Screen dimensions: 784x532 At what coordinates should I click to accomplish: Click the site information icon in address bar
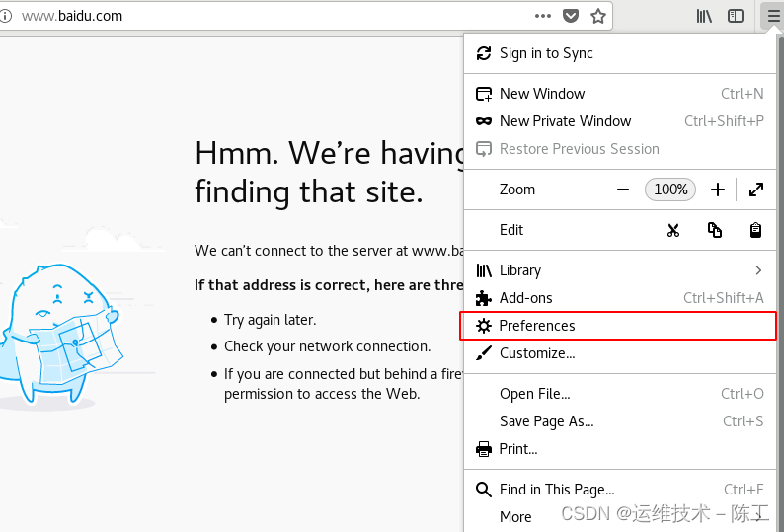[x=6, y=16]
